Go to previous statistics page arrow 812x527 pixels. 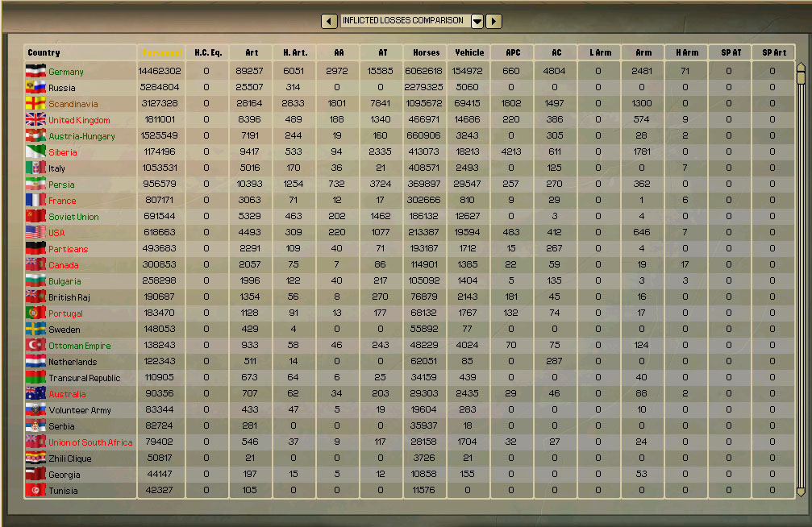click(329, 21)
